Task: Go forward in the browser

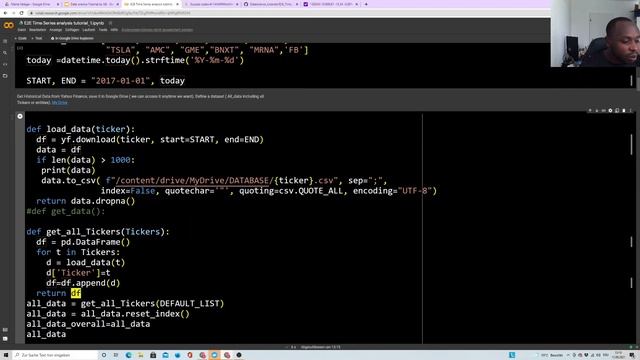Action: pos(13,13)
